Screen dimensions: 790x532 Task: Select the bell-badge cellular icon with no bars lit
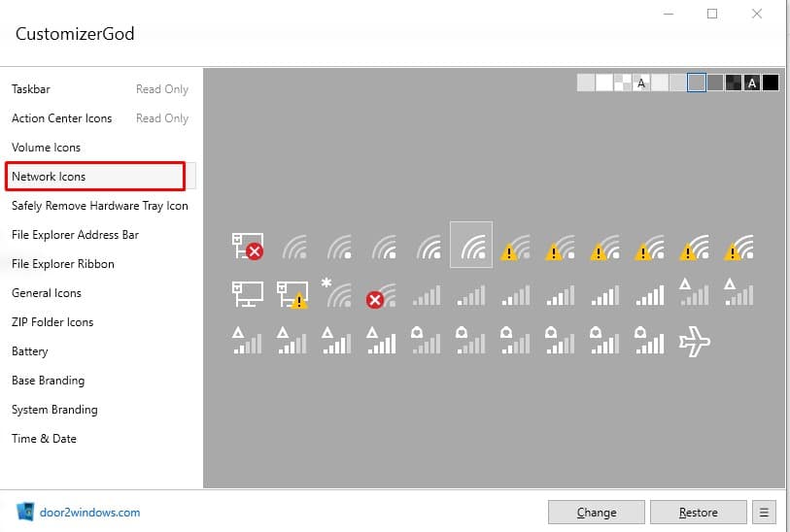427,340
